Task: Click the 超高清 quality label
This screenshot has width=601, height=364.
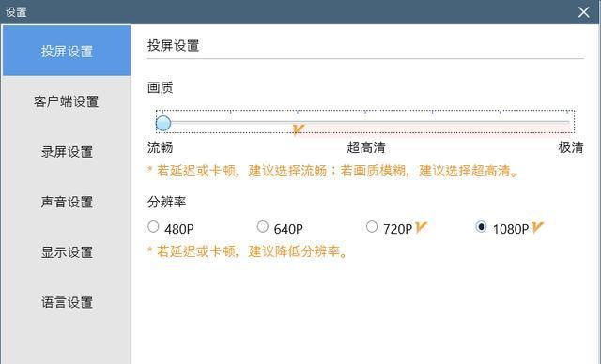Action: (x=366, y=147)
